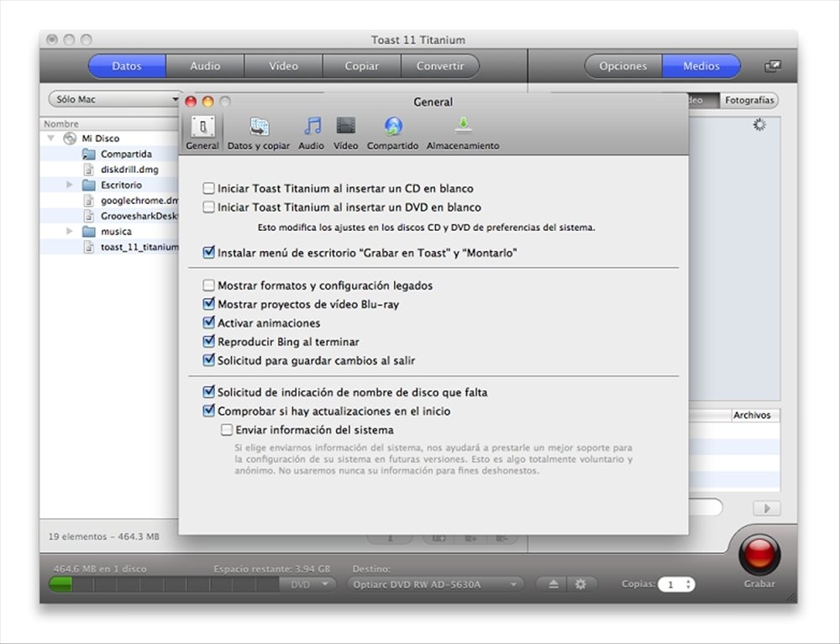Click the GroovesharkDesktop file icon
The height and width of the screenshot is (644, 840).
89,217
